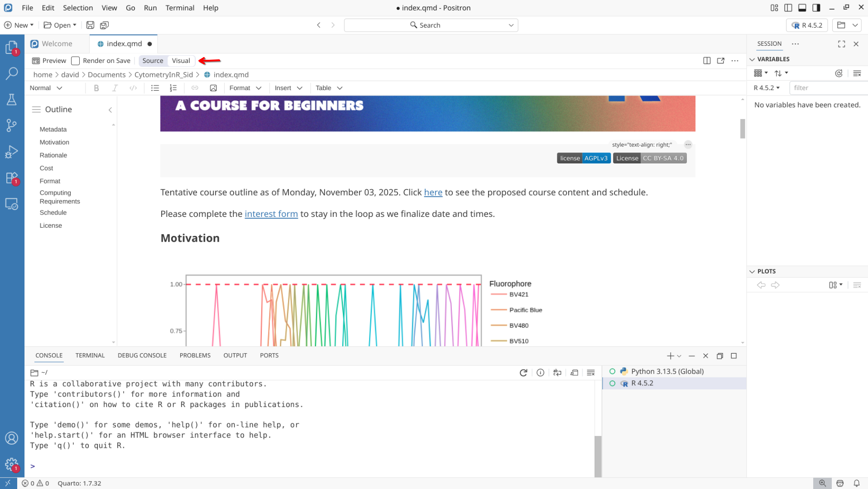This screenshot has height=489, width=868.
Task: Open the Table dropdown menu
Action: pyautogui.click(x=328, y=88)
